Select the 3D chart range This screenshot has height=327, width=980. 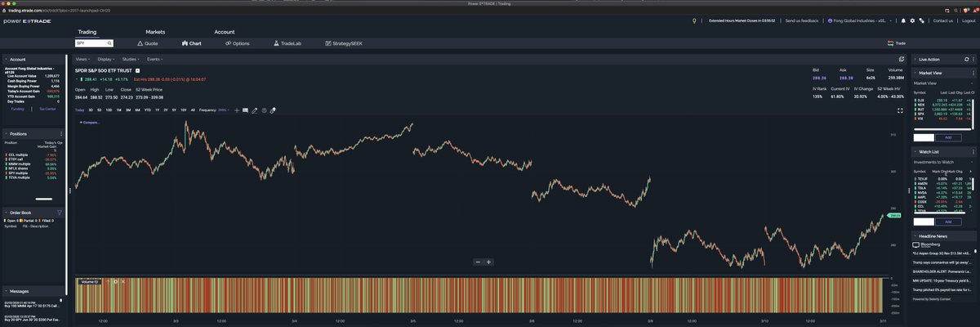click(x=91, y=110)
